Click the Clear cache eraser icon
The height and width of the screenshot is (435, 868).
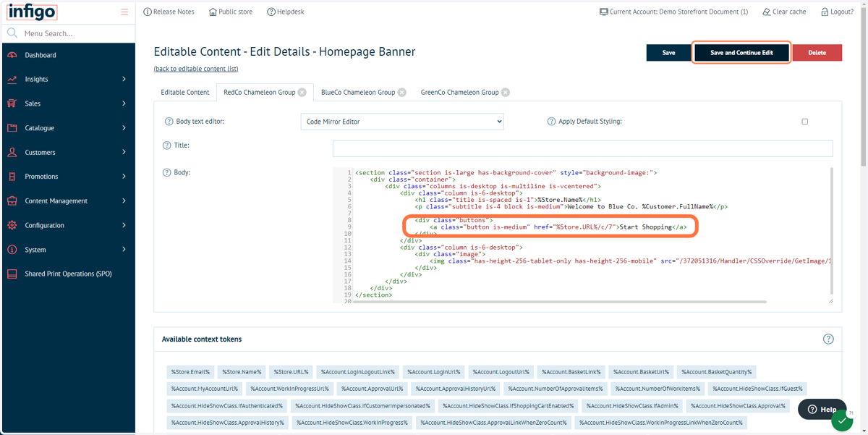click(767, 12)
